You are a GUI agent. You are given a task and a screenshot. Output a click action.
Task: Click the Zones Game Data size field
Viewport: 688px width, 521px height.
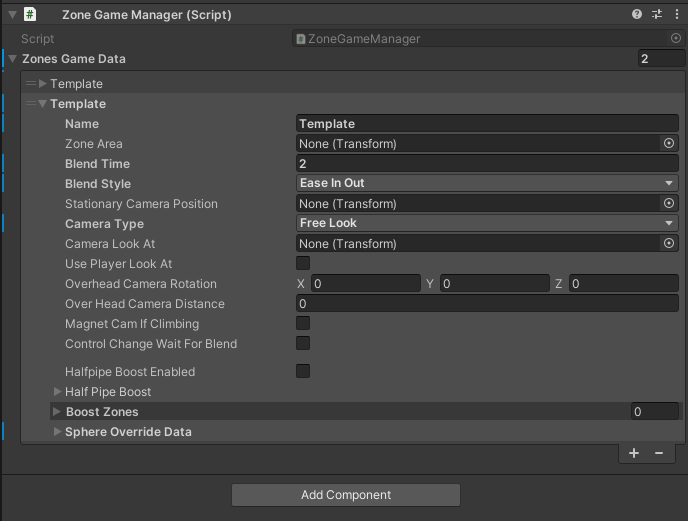[x=661, y=59]
